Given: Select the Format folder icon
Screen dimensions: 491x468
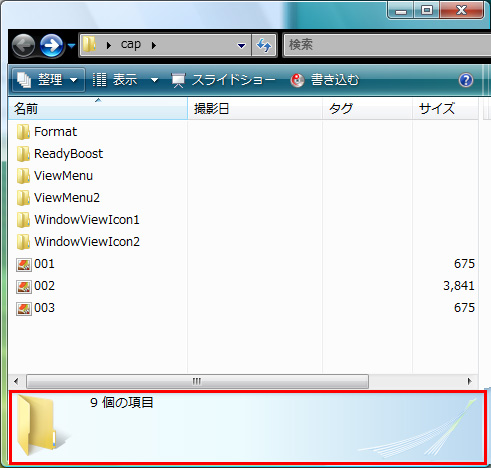Looking at the screenshot, I should coord(23,132).
